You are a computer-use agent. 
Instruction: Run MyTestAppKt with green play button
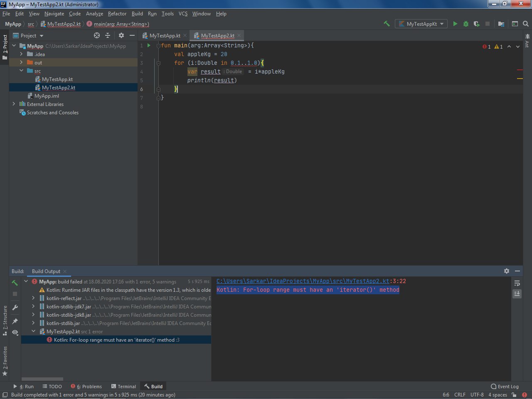tap(455, 24)
